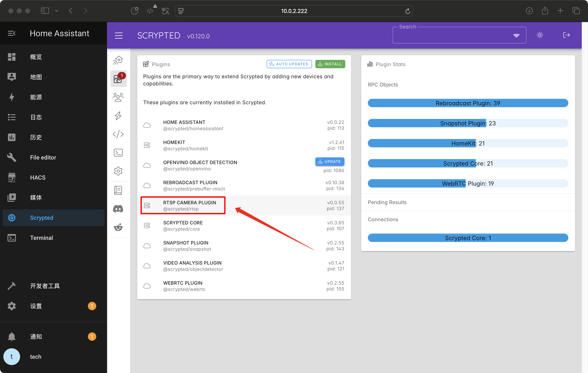Screen dimensions: 588x373
Task: Go back in Safari
Action: (71, 11)
